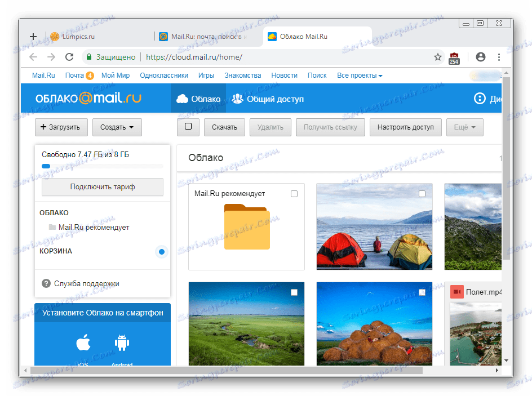Click the circular icon before Ди
This screenshot has height=396, width=532.
[x=480, y=99]
